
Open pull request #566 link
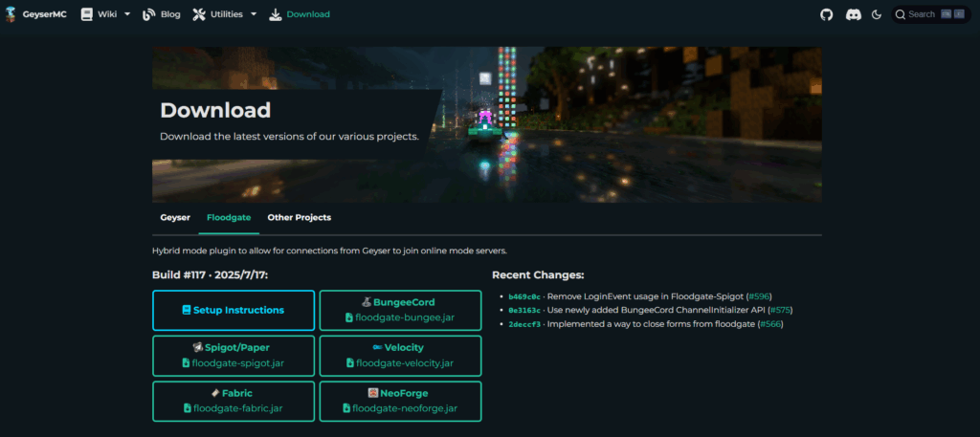770,324
